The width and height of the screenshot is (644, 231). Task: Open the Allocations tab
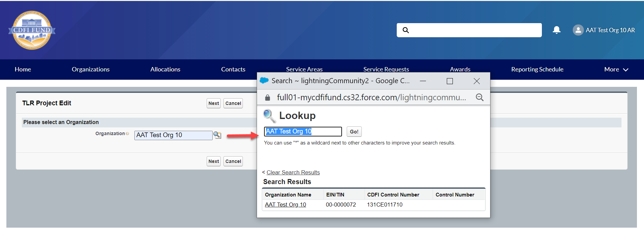click(x=165, y=69)
